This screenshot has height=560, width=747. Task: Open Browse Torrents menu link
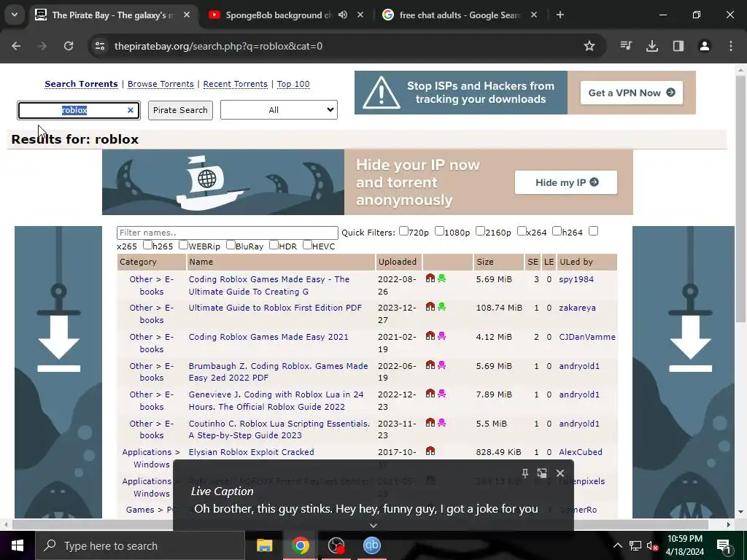click(x=160, y=84)
